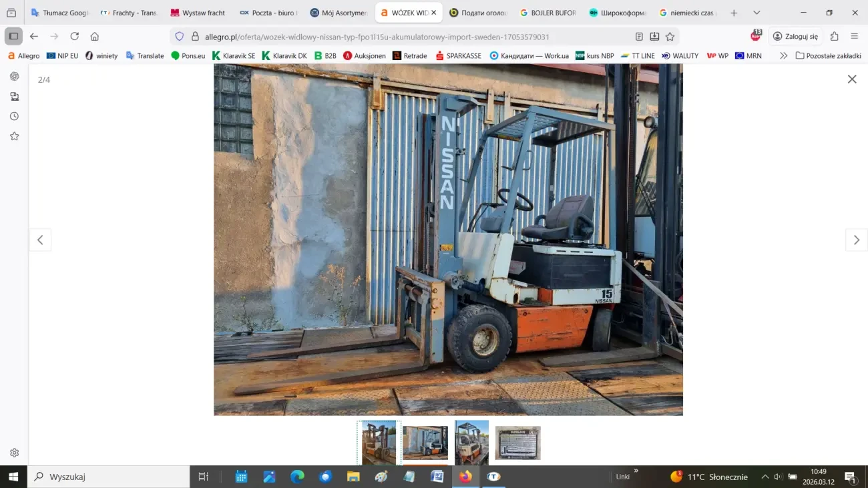The image size is (868, 488).
Task: Open AI chatbot sidebar icon
Action: [14, 76]
